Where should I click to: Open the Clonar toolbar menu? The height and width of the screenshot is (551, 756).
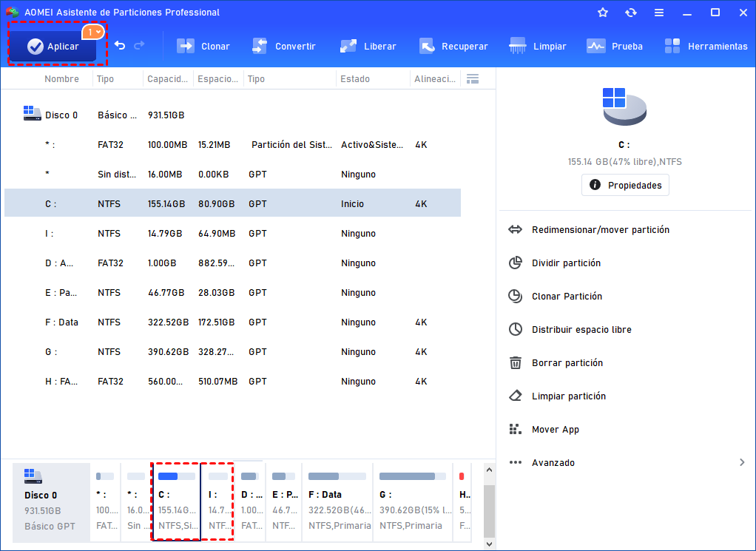(x=203, y=47)
